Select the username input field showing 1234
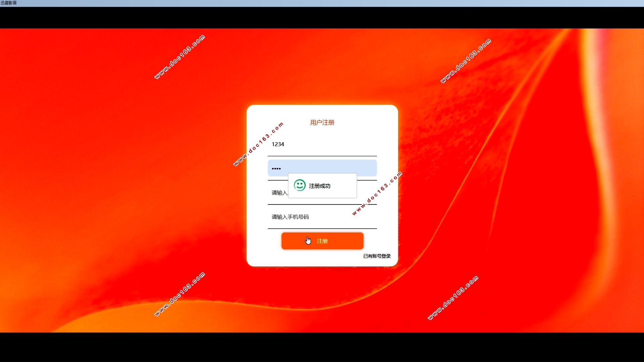 click(322, 144)
